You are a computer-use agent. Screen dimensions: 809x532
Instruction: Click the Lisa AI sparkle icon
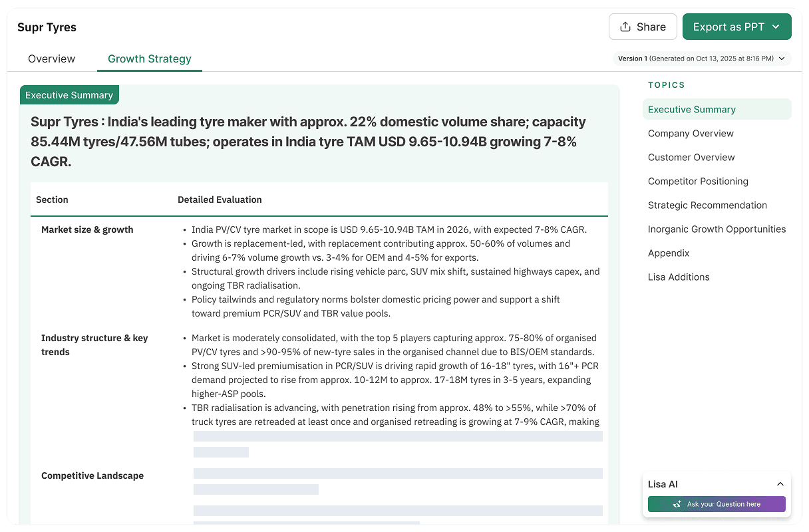[x=677, y=504]
